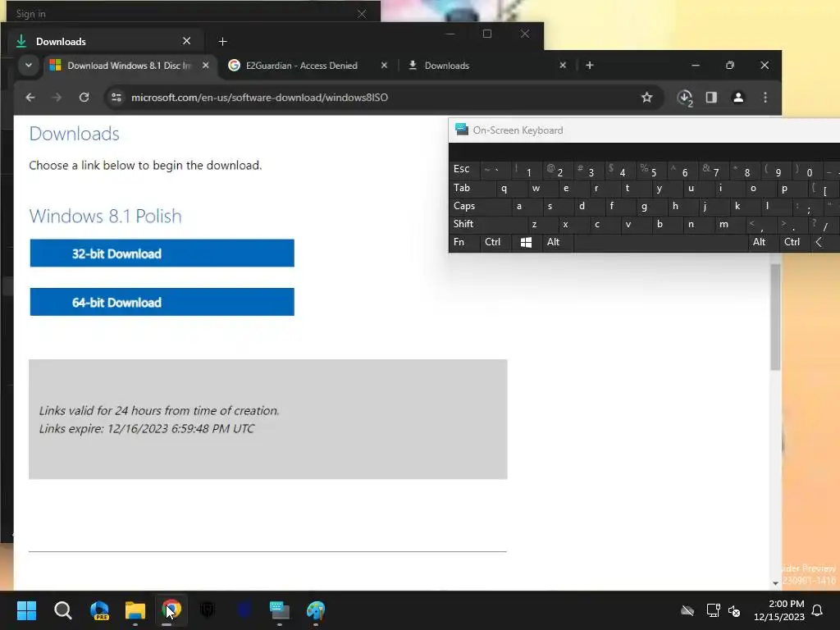Open taskbar Search
The image size is (840, 630).
click(x=62, y=610)
